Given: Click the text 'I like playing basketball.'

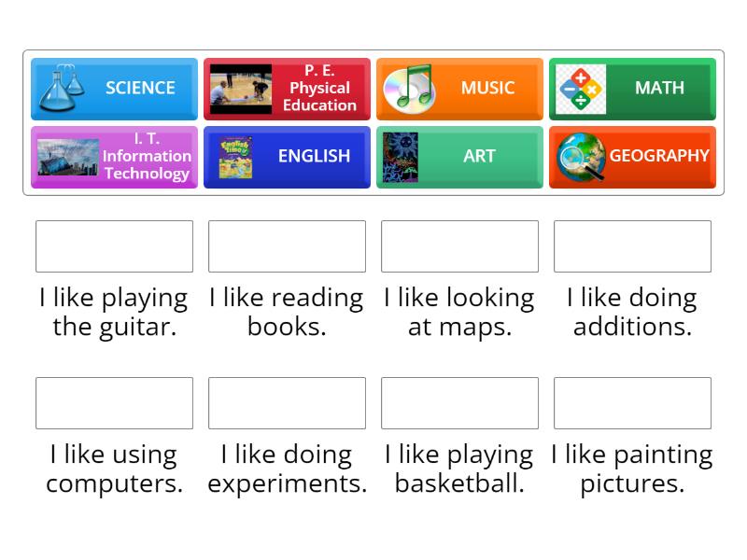Looking at the screenshot, I should pyautogui.click(x=459, y=469).
